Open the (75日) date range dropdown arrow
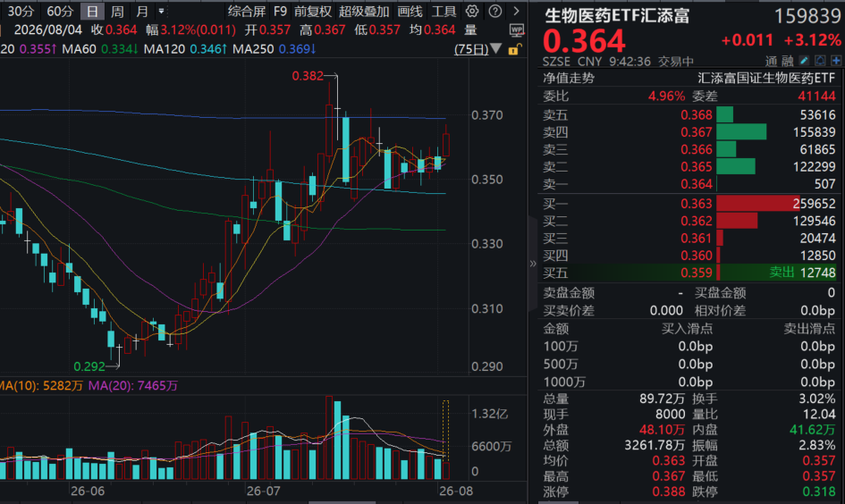845x504 pixels. pos(495,49)
